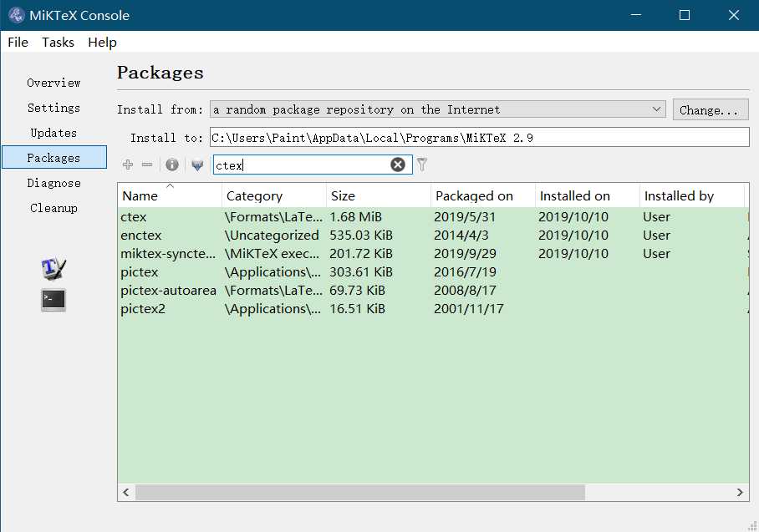This screenshot has height=532, width=759.
Task: Open the Cleanup page
Action: tap(53, 209)
